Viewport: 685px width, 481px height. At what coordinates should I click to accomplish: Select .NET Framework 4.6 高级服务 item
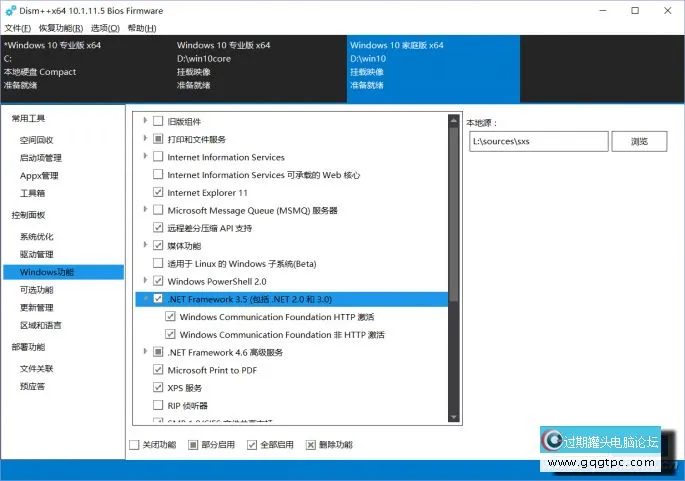click(225, 352)
